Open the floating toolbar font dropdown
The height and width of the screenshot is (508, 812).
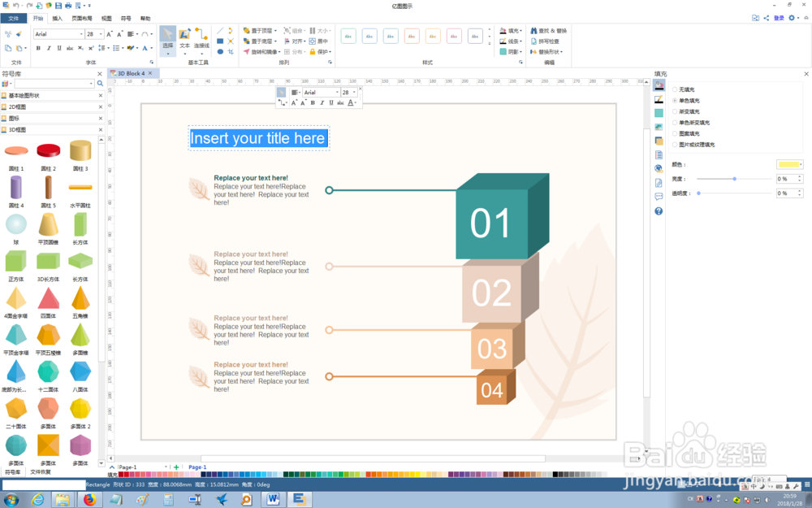[337, 93]
